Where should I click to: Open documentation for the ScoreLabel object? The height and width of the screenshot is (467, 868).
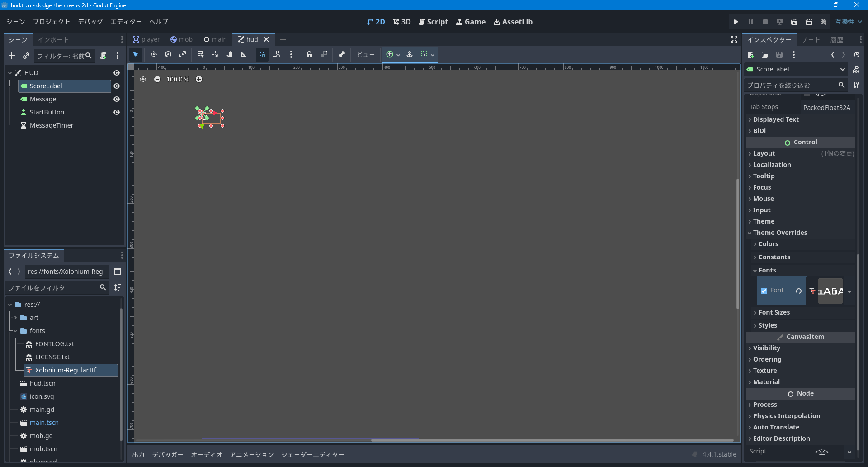coord(856,69)
